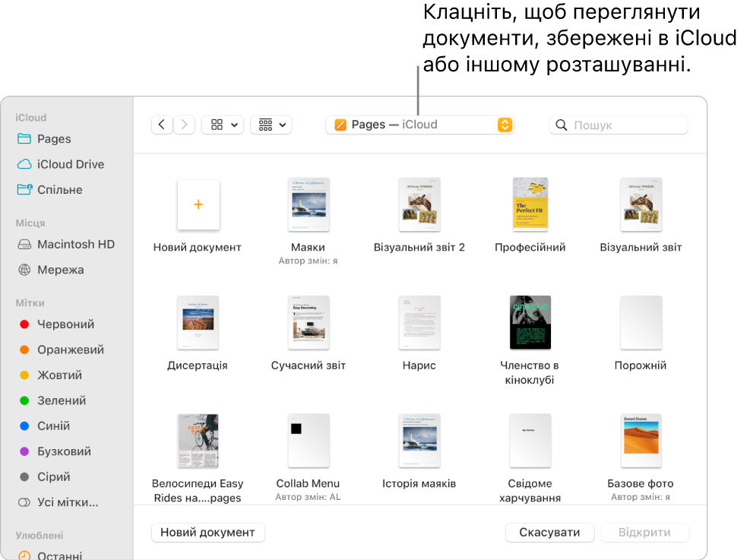Screen dimensions: 750x560
Task: Select the Сучасний звіт document
Action: point(309,322)
